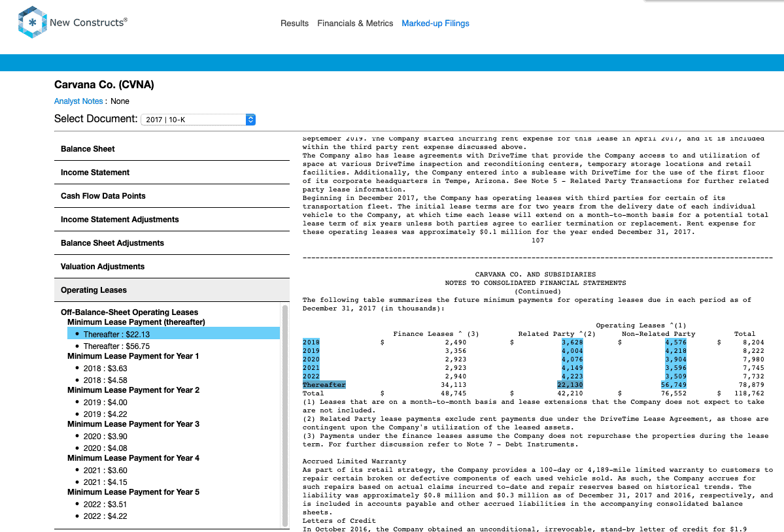Image resolution: width=784 pixels, height=532 pixels.
Task: Select the Thereafter : $22.13 entry
Action: (173, 334)
